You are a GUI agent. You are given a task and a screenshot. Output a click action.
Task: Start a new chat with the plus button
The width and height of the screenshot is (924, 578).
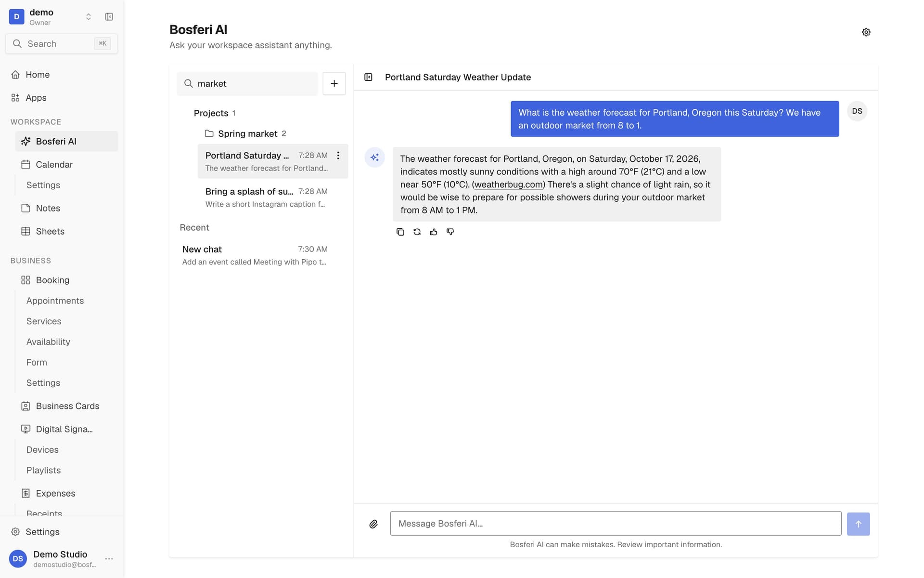[x=334, y=84]
